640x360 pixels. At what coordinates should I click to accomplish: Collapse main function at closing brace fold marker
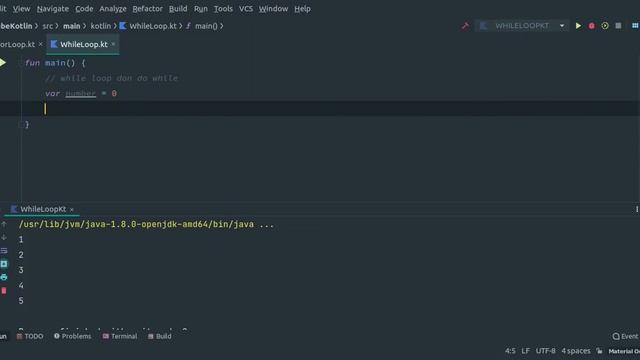pyautogui.click(x=21, y=124)
